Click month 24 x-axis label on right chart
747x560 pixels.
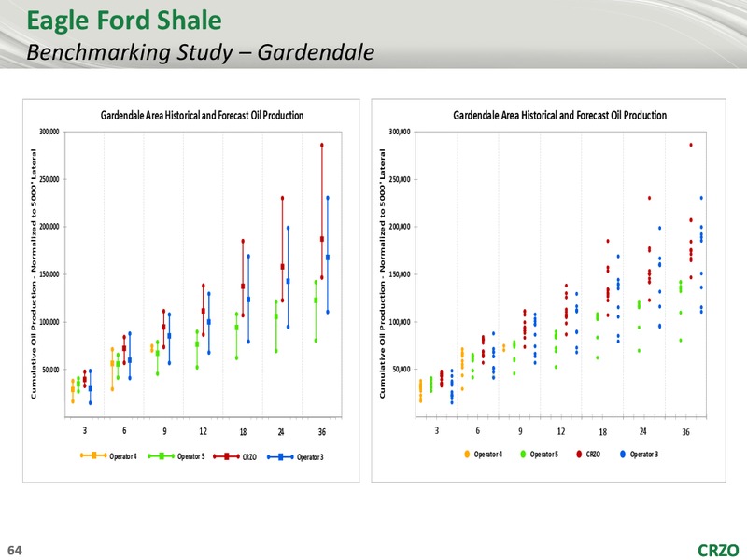coord(643,431)
